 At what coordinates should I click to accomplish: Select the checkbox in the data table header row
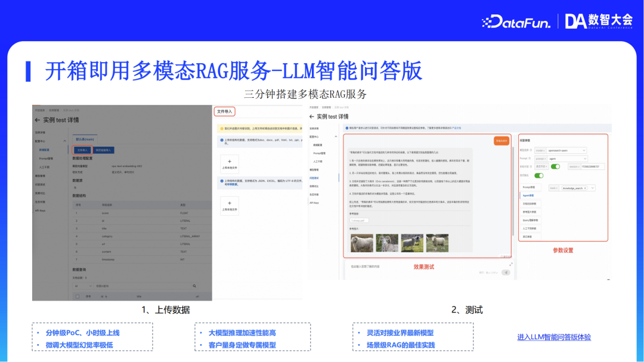[78, 296]
